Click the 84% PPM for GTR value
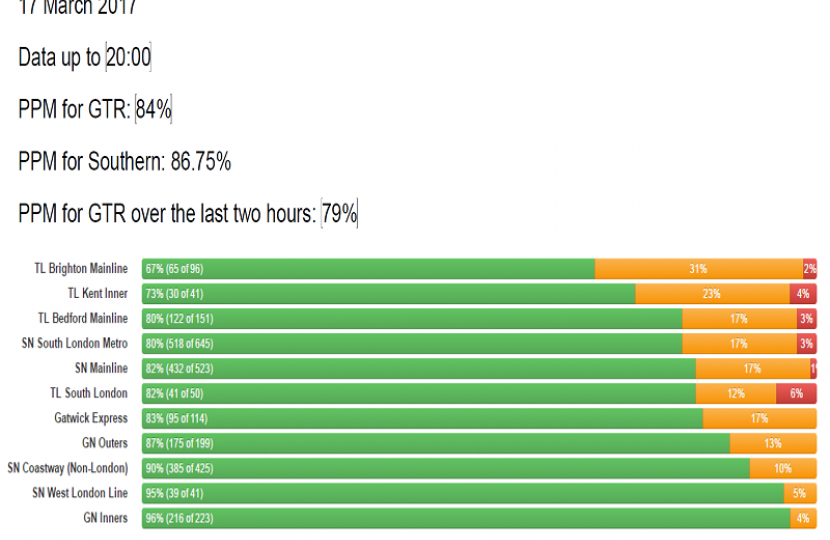 (154, 110)
